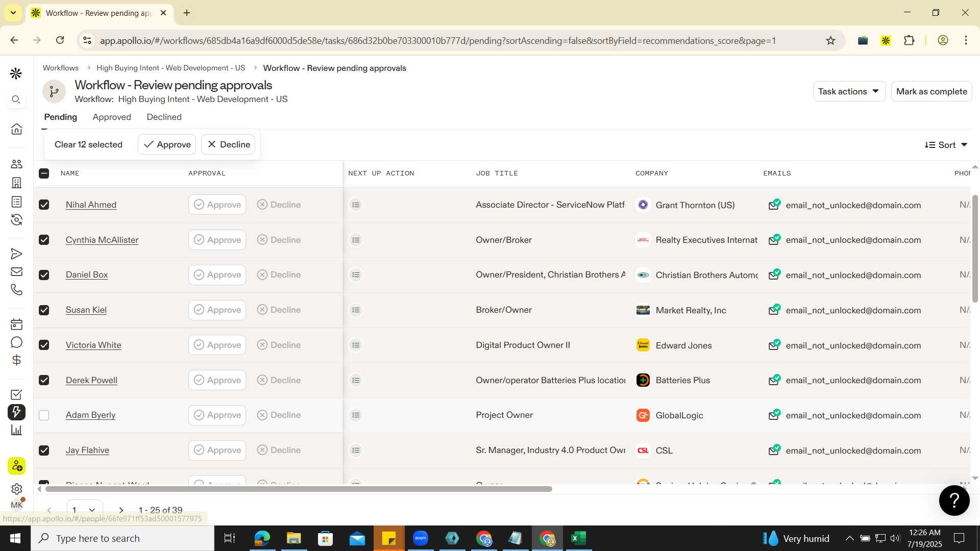Open File Explorer from the taskbar
The width and height of the screenshot is (980, 551).
point(293,538)
